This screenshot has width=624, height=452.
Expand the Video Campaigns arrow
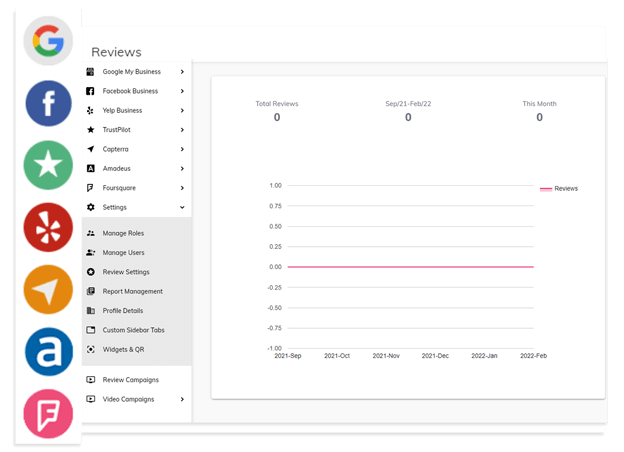coord(182,399)
